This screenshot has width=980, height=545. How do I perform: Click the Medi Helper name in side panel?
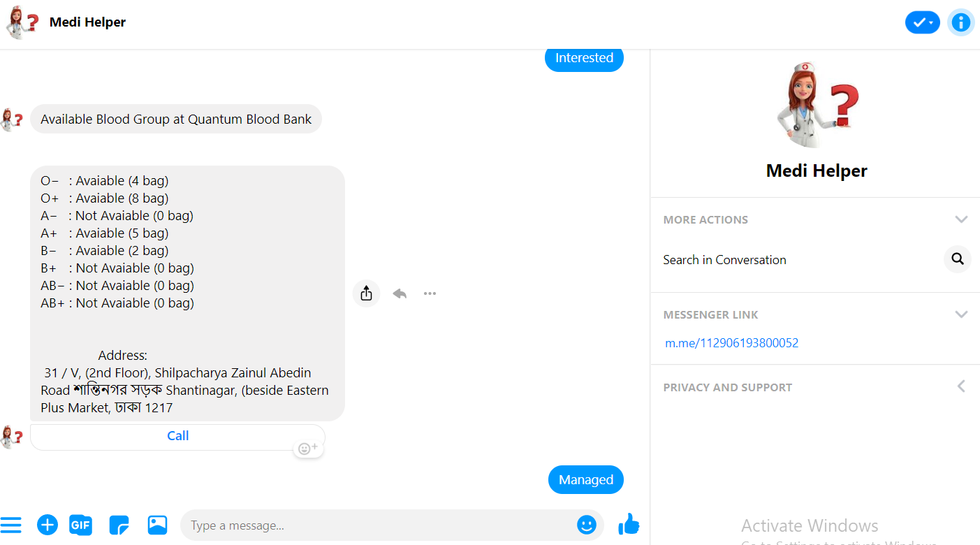tap(817, 170)
